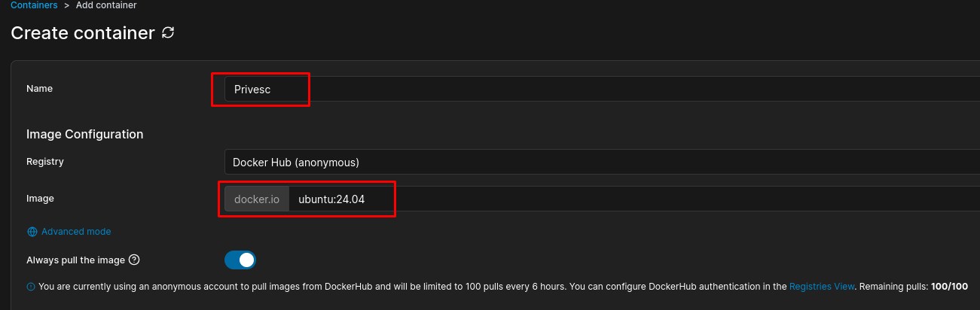The image size is (980, 310).
Task: Click the Name field label
Action: click(x=39, y=89)
